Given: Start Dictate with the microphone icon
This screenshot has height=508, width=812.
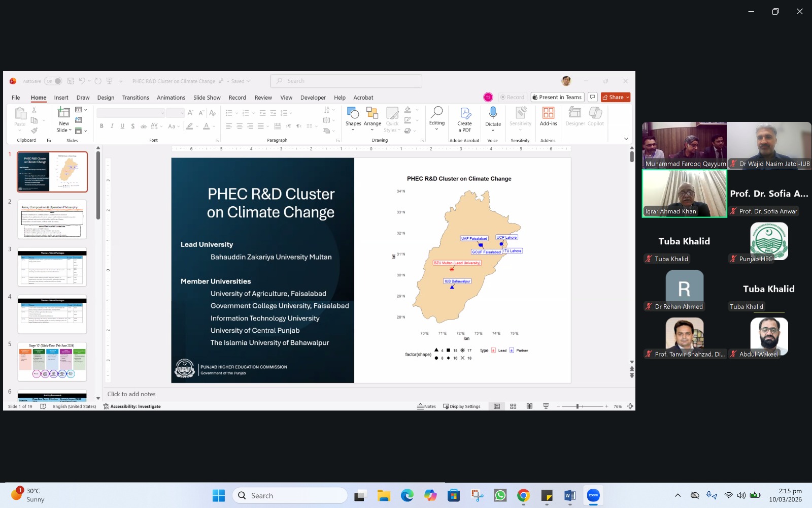Looking at the screenshot, I should [x=493, y=116].
